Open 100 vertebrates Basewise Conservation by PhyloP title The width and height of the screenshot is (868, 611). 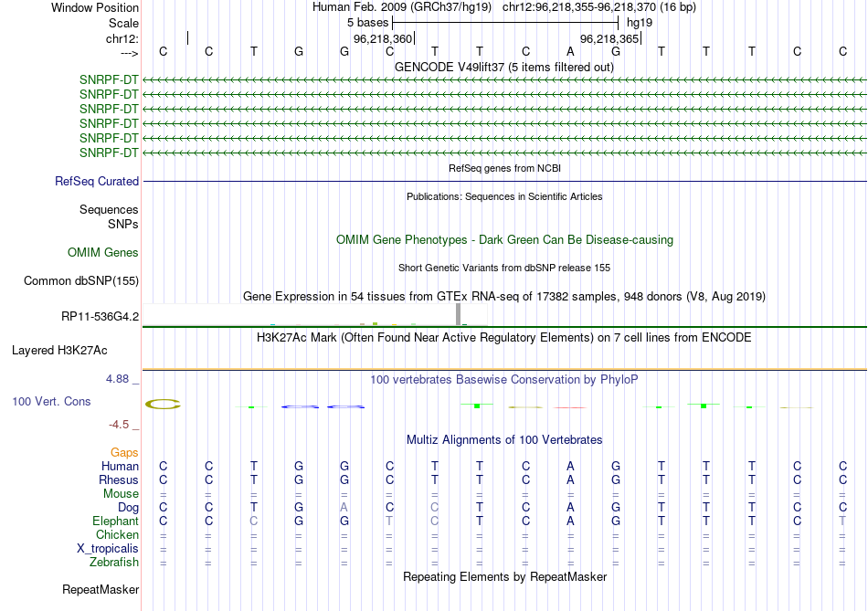pos(504,380)
